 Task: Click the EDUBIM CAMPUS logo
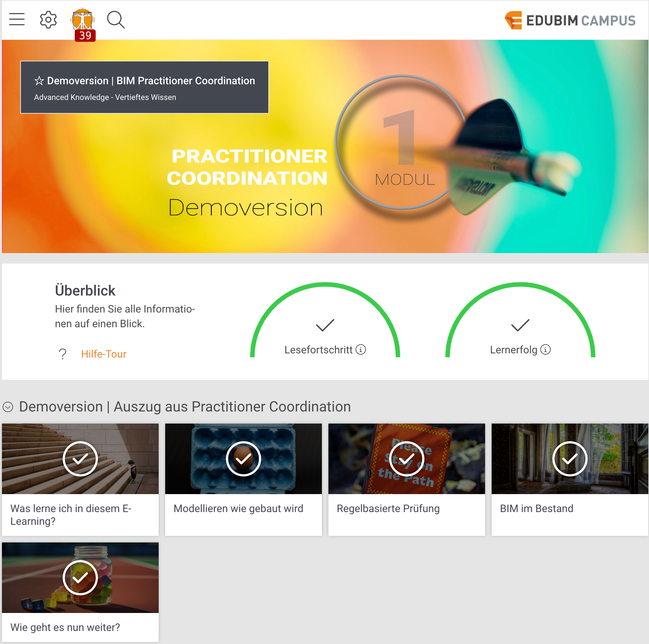point(570,21)
